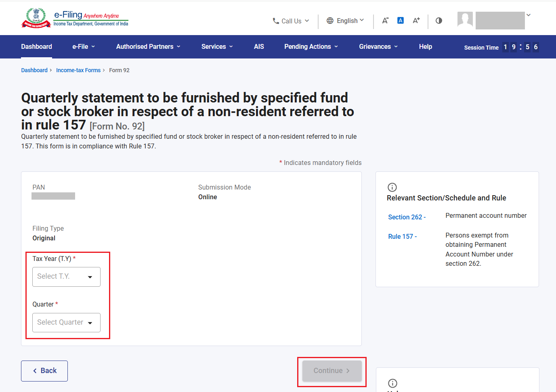Decrease font size with A- icon
This screenshot has width=556, height=392.
[385, 21]
